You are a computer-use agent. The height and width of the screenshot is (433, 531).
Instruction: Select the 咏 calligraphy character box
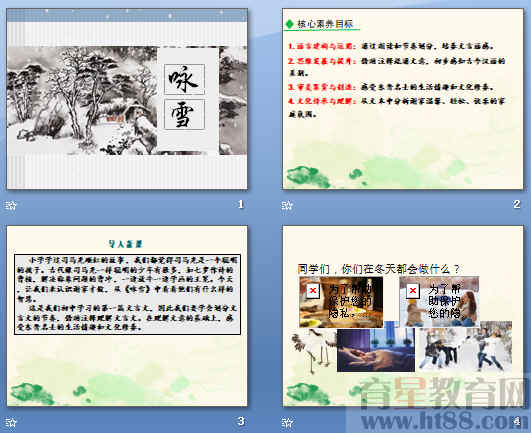pos(184,79)
